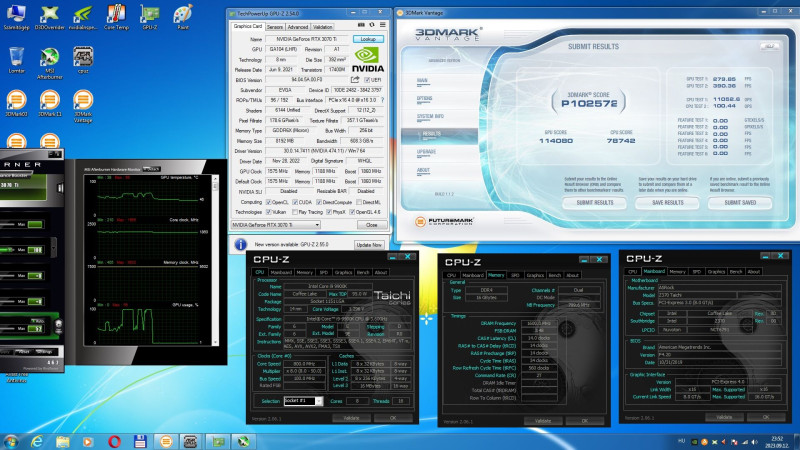Click the GPU-Z screenshot camera icon
The image size is (800, 450).
pyautogui.click(x=361, y=24)
